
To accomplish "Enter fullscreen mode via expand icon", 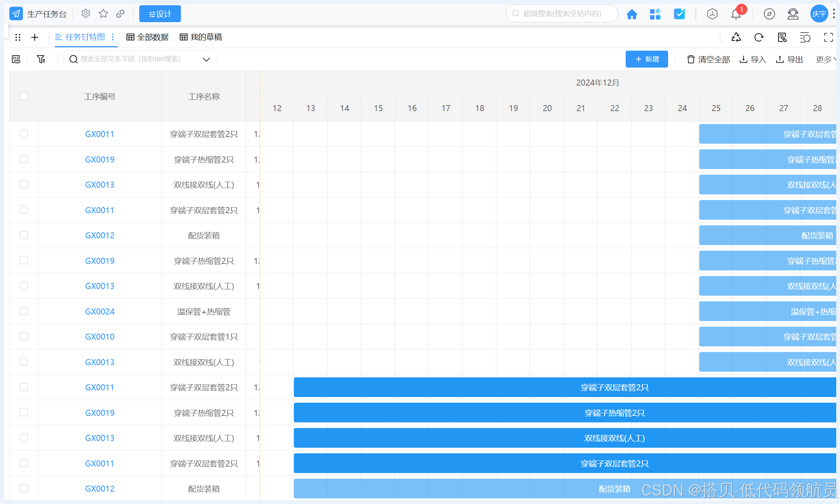I will (828, 37).
